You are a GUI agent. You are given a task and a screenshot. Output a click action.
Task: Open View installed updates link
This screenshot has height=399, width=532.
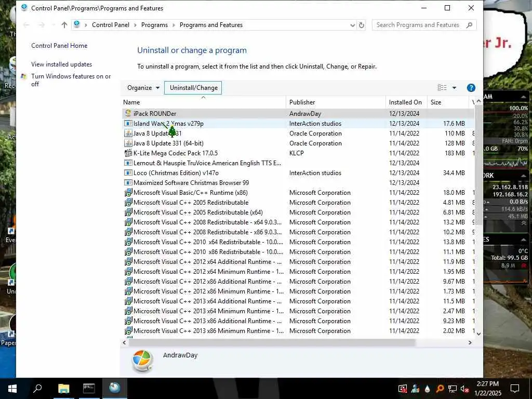pyautogui.click(x=61, y=64)
